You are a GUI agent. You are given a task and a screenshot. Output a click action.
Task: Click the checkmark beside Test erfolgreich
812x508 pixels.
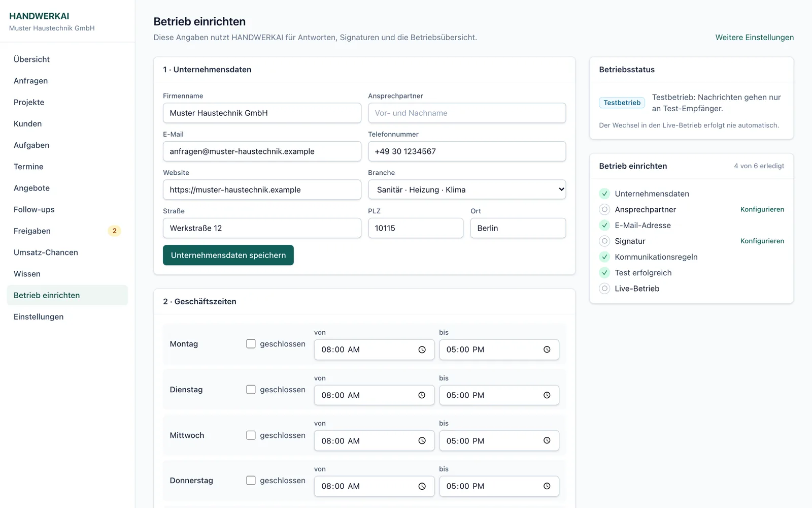[604, 273]
